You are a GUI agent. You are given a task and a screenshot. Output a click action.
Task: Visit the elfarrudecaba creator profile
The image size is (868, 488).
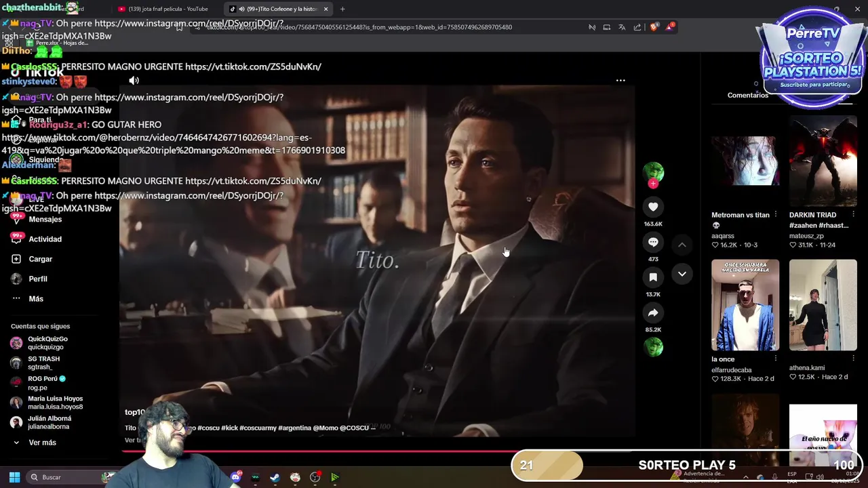[x=732, y=370]
